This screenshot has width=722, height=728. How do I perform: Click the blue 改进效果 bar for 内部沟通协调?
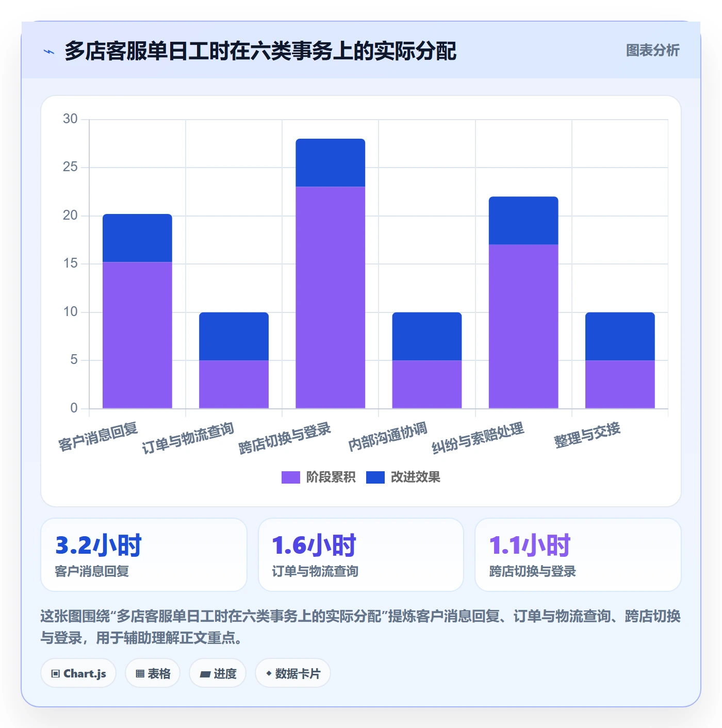click(427, 336)
